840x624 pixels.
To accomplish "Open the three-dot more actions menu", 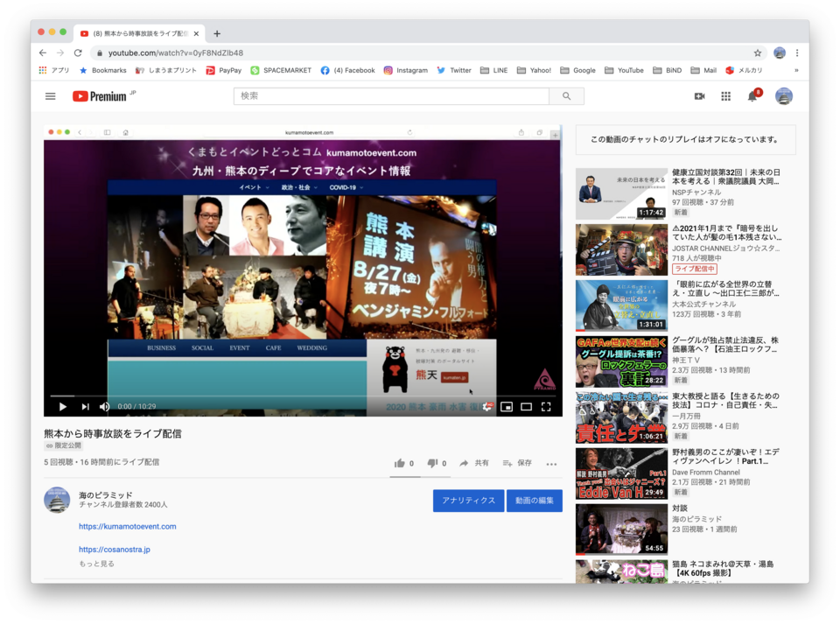I will (x=550, y=465).
